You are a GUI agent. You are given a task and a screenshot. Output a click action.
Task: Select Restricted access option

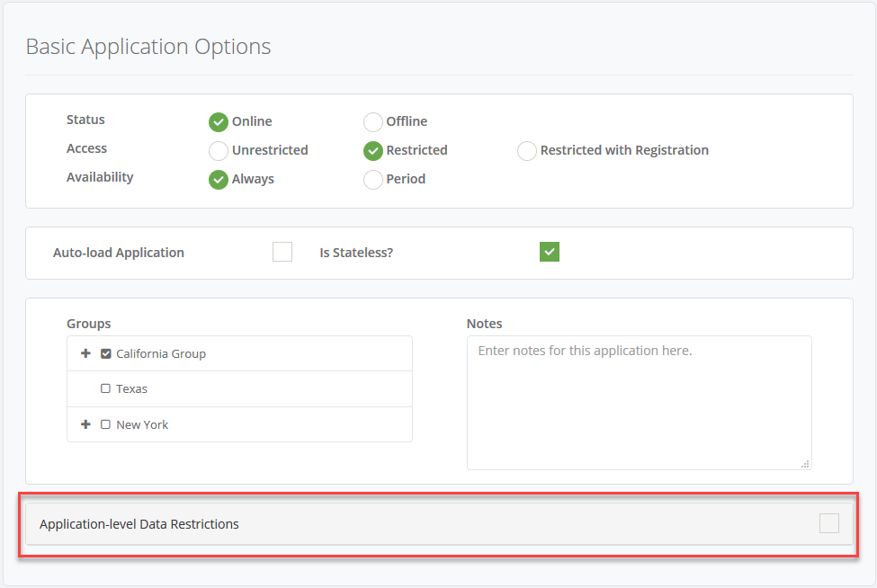tap(372, 150)
